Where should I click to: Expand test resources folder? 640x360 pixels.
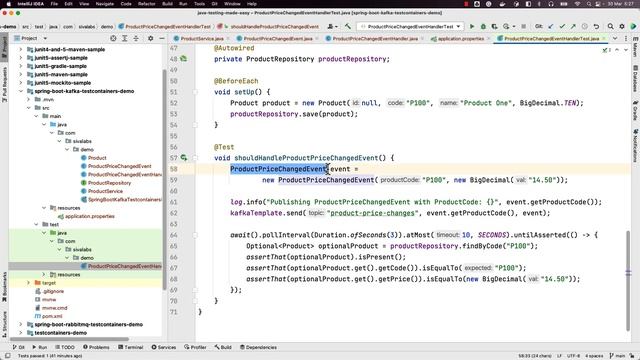coord(44,274)
